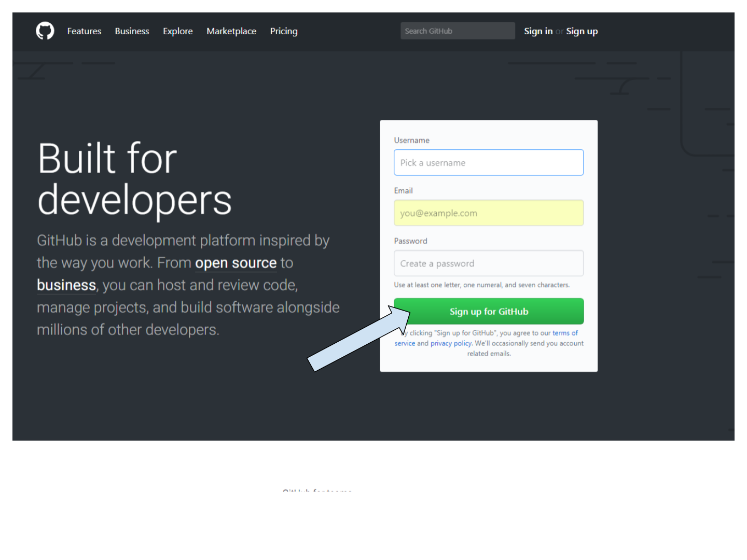Click the "Built for developers" heading
This screenshot has height=560, width=747.
pyautogui.click(x=134, y=179)
